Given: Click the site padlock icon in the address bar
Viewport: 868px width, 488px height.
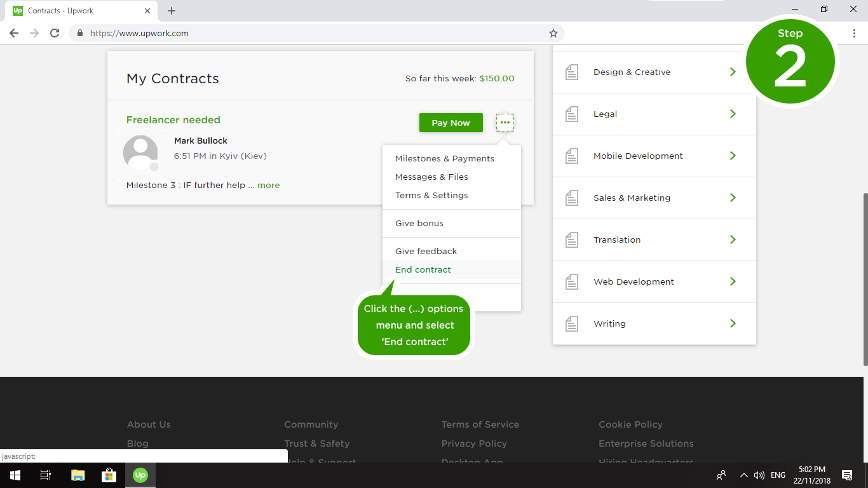Looking at the screenshot, I should [x=80, y=33].
